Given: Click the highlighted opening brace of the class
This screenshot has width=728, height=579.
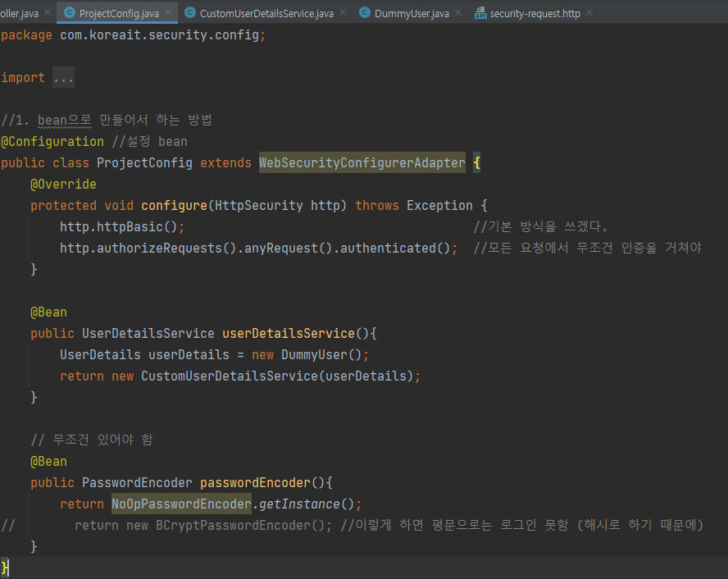Looking at the screenshot, I should (477, 162).
